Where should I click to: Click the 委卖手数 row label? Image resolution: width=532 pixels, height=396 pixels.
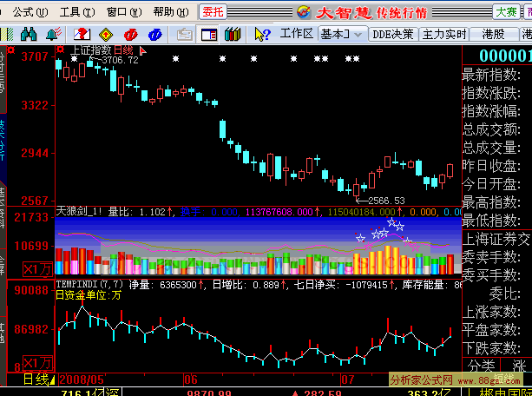coord(491,257)
